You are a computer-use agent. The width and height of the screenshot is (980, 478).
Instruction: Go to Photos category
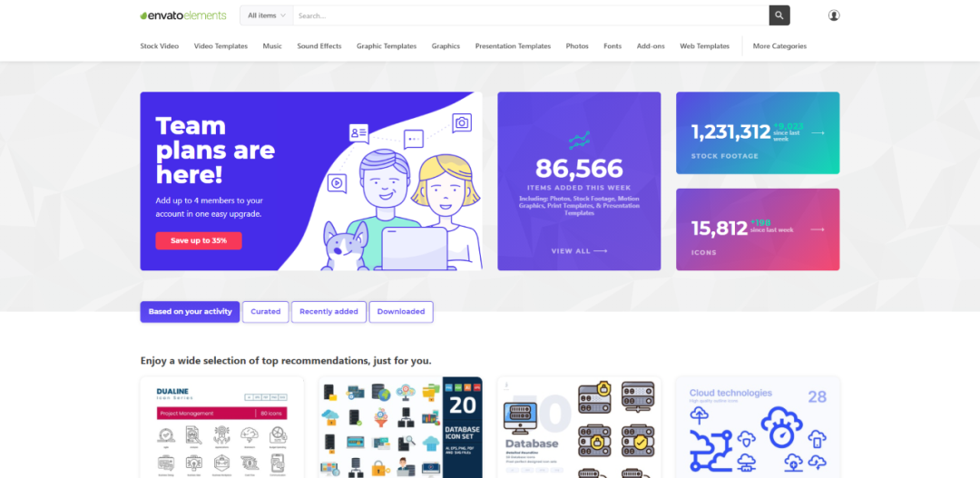577,46
